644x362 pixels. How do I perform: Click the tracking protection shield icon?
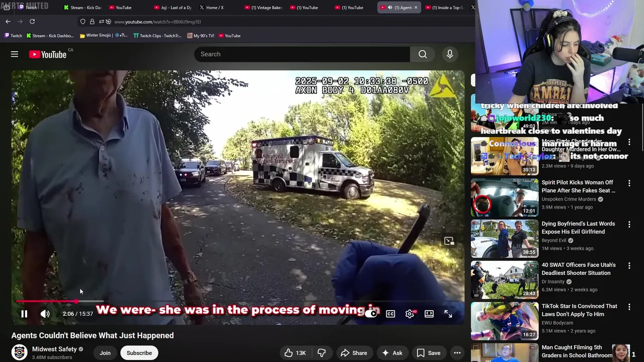(x=83, y=22)
